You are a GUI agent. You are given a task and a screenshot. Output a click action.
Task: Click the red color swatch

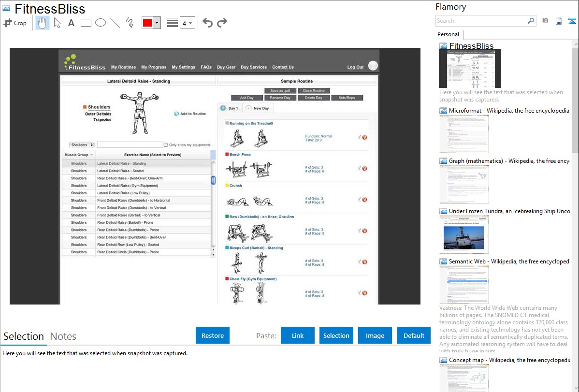tap(147, 23)
